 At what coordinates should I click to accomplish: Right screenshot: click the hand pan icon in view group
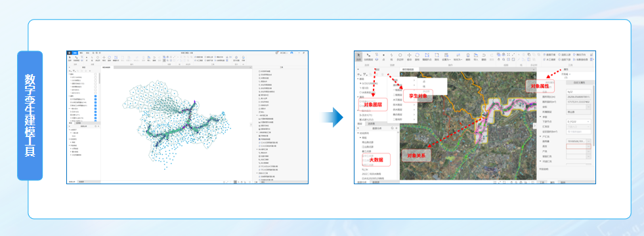pos(499,60)
